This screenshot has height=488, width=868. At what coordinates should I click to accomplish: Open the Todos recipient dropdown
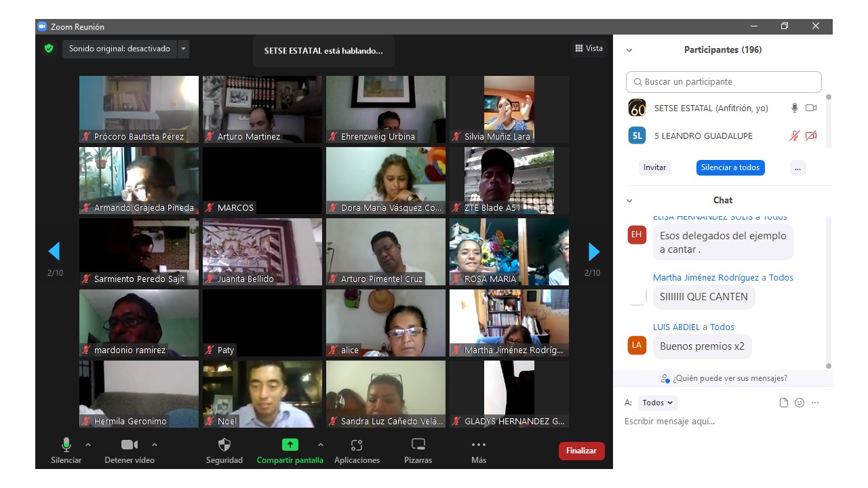tap(658, 403)
